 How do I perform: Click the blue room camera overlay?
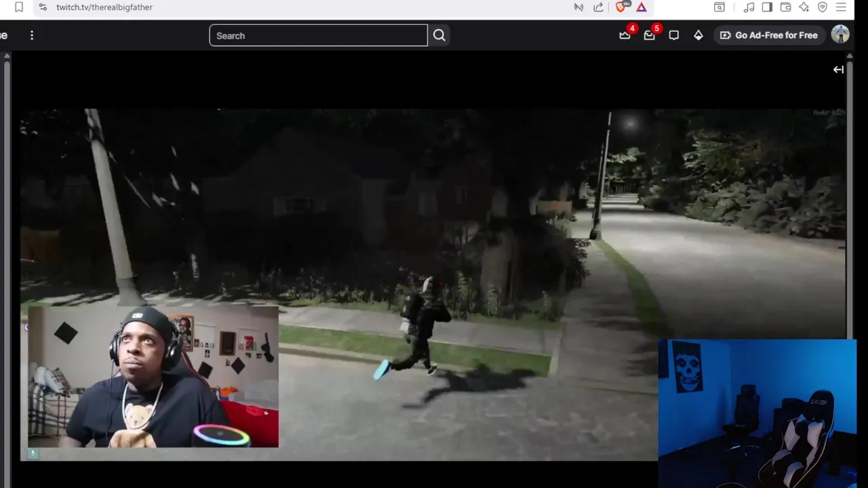[x=757, y=413]
